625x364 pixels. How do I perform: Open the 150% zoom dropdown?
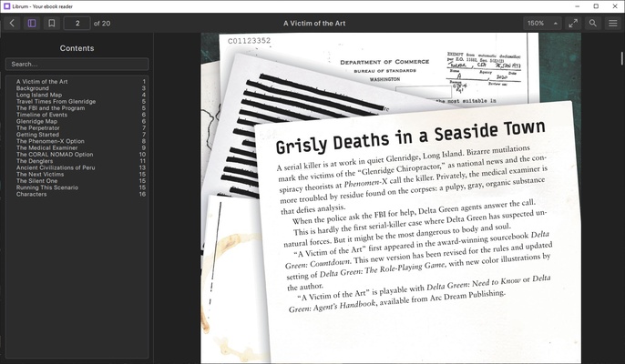click(x=542, y=23)
